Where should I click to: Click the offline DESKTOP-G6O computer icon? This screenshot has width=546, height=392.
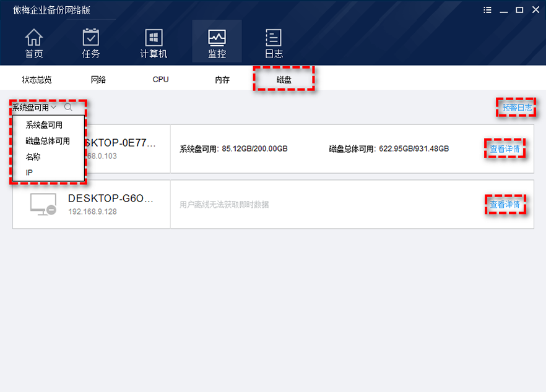click(x=43, y=205)
